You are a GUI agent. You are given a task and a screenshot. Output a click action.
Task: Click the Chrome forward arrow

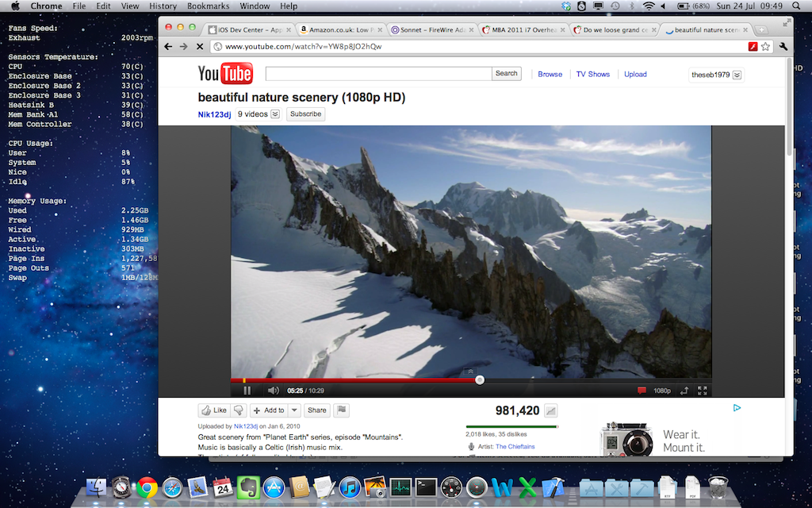pos(184,47)
